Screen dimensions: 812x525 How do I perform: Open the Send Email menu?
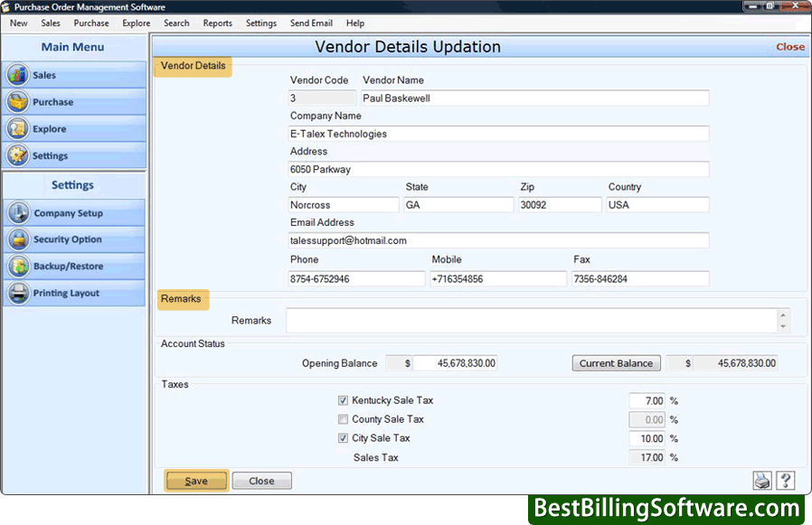point(311,23)
